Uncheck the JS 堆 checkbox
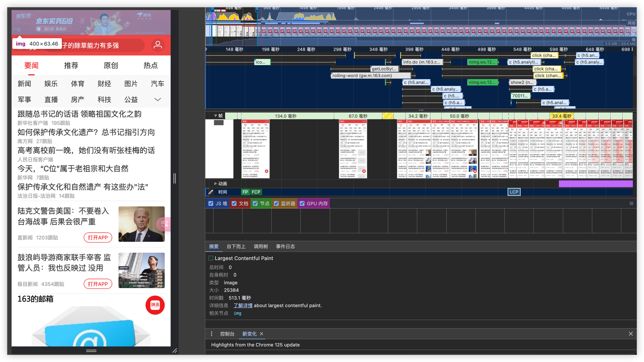Screen dimensions: 644x362 point(211,204)
